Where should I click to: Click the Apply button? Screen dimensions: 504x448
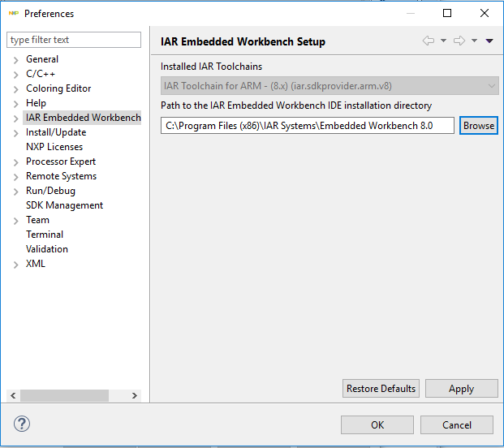pyautogui.click(x=462, y=389)
